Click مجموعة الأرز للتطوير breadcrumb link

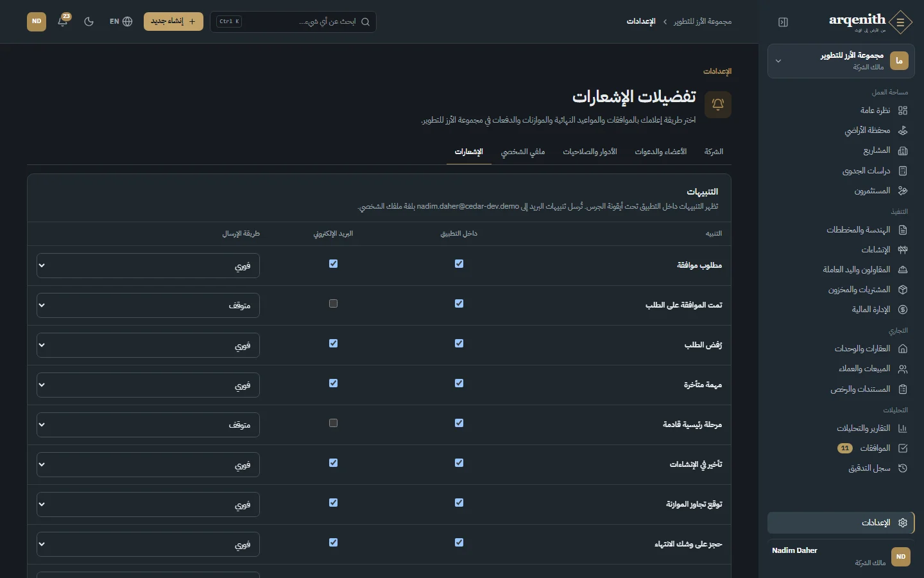703,22
